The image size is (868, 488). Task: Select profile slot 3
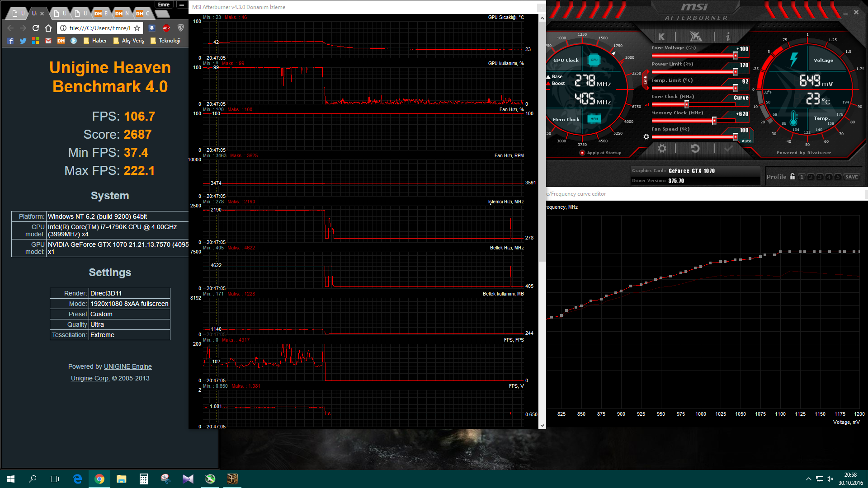click(x=820, y=177)
